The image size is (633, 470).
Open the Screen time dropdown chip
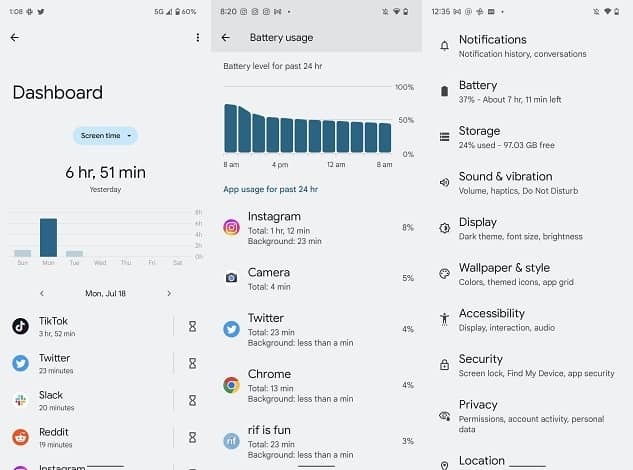105,136
